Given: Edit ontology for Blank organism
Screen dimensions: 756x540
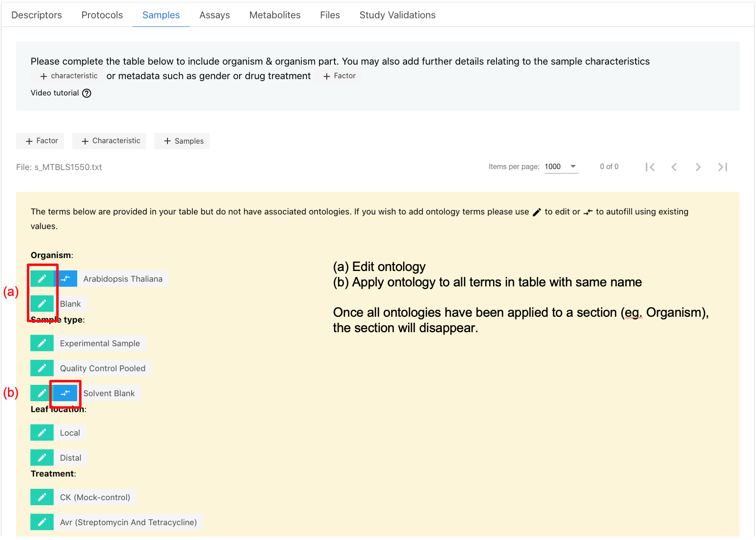Looking at the screenshot, I should pos(42,303).
